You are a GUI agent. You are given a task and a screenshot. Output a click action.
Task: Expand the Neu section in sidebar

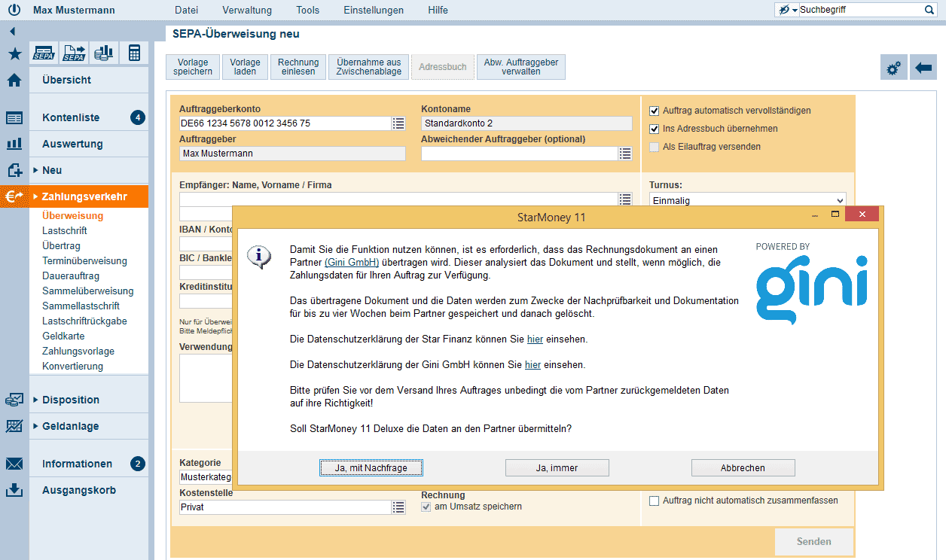point(35,170)
